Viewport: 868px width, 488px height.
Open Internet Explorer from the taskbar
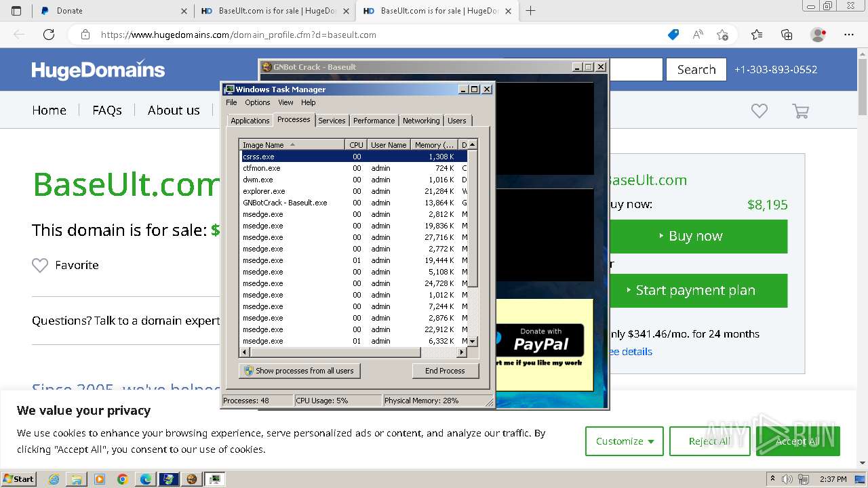54,479
